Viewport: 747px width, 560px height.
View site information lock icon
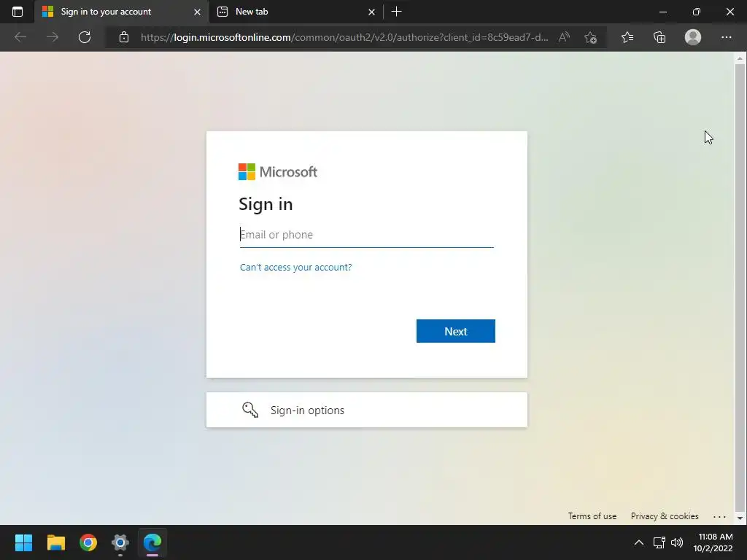pos(124,37)
